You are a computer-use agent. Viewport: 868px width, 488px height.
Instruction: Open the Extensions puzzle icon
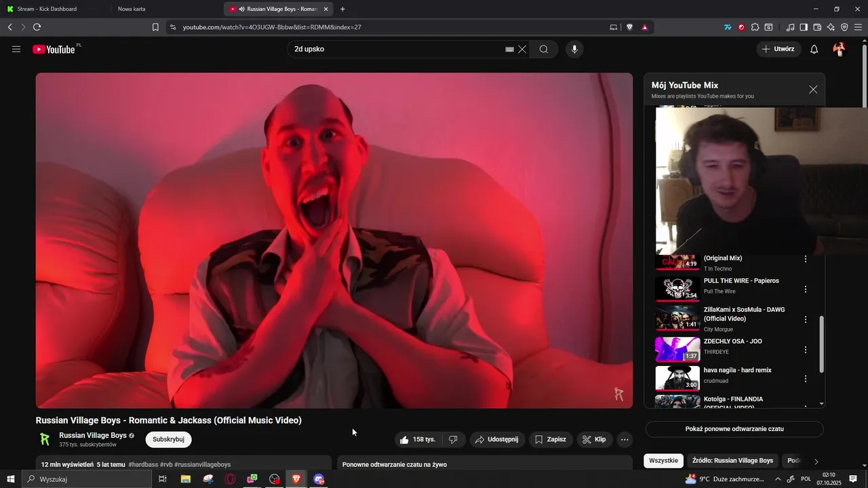(755, 27)
